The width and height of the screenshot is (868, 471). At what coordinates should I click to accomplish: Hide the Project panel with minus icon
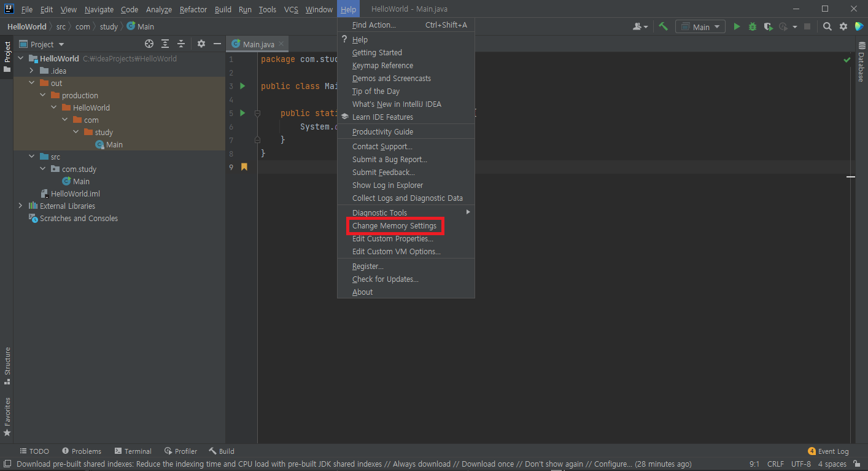pos(217,44)
